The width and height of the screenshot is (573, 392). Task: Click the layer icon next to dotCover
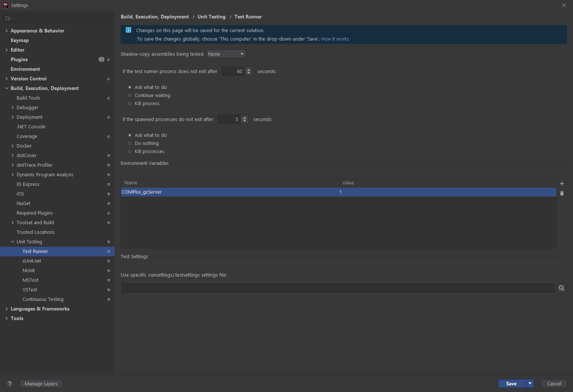(109, 156)
